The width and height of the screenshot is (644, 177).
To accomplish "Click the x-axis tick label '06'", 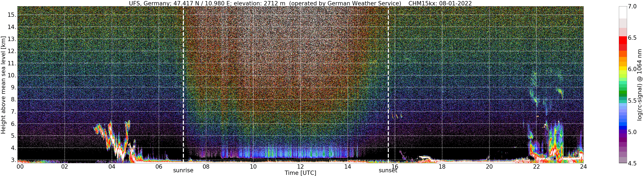I will tap(159, 166).
